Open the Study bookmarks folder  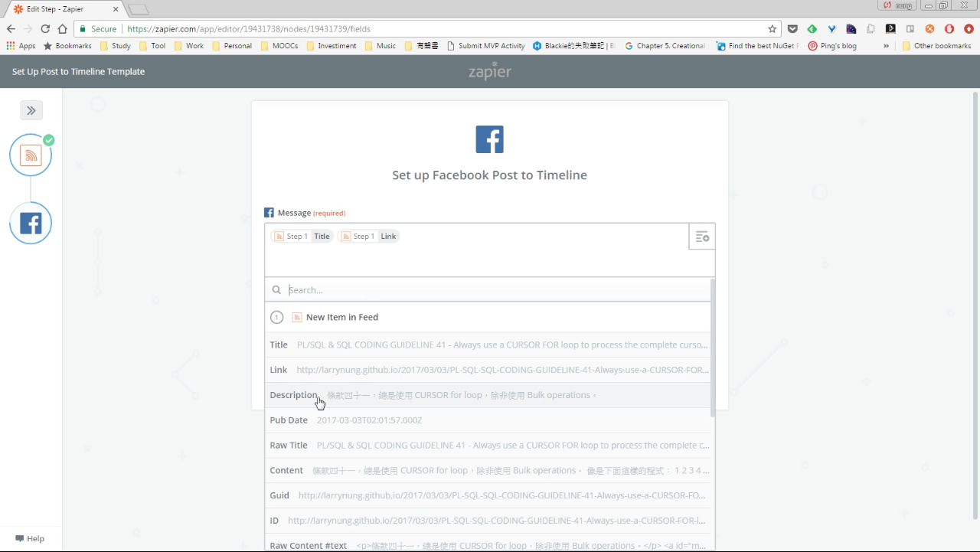(x=115, y=46)
